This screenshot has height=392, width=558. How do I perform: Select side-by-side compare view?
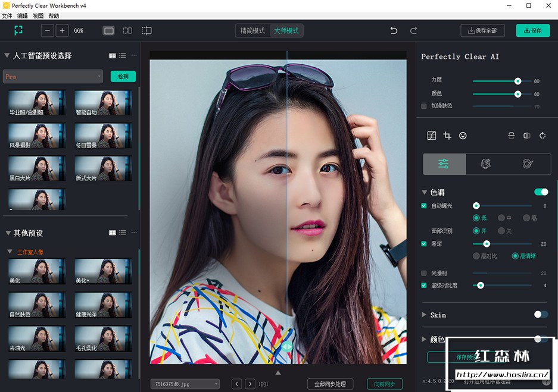point(127,30)
